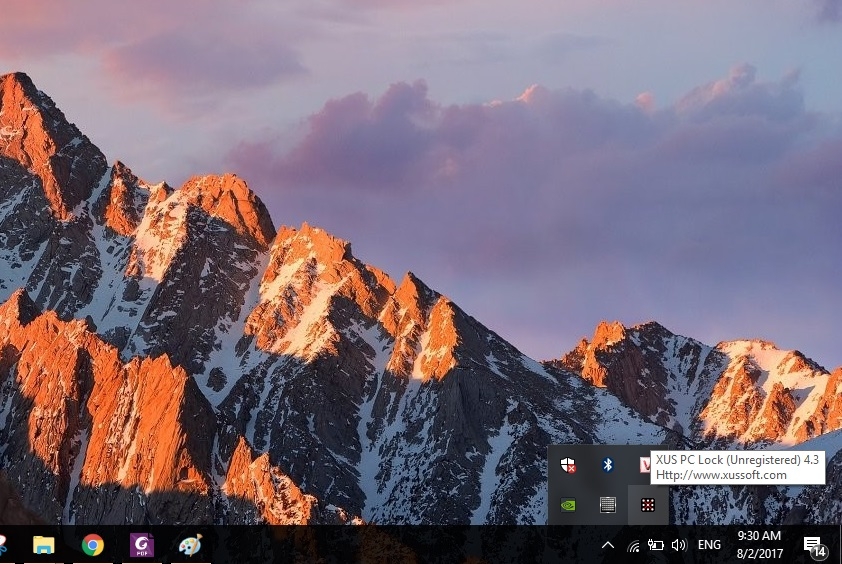
Task: Open File Explorer from the taskbar
Action: click(43, 545)
